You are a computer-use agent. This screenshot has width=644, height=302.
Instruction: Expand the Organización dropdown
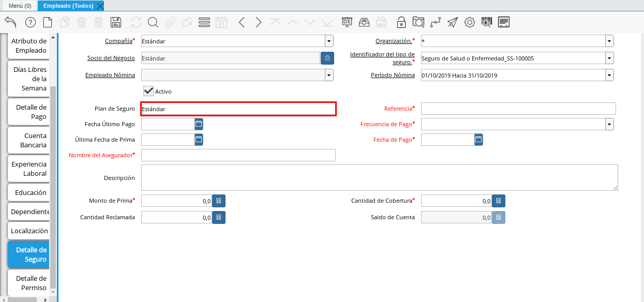point(609,41)
